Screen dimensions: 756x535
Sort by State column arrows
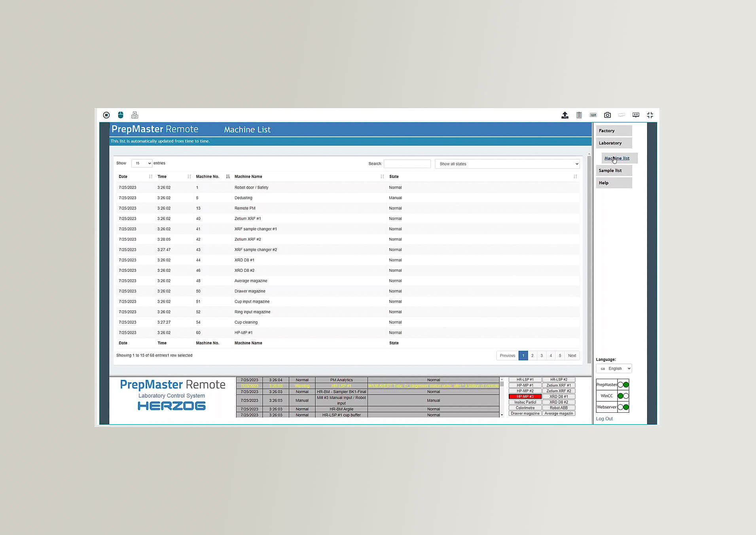pos(575,176)
